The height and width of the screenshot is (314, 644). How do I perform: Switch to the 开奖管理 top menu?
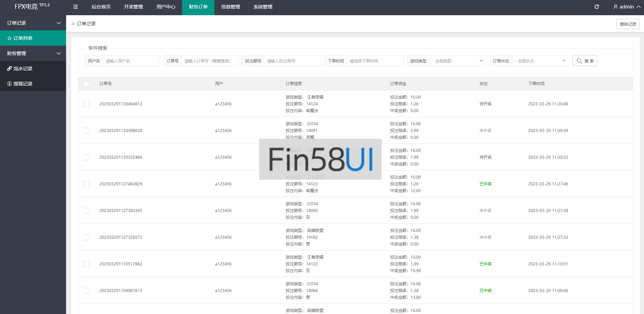(133, 7)
